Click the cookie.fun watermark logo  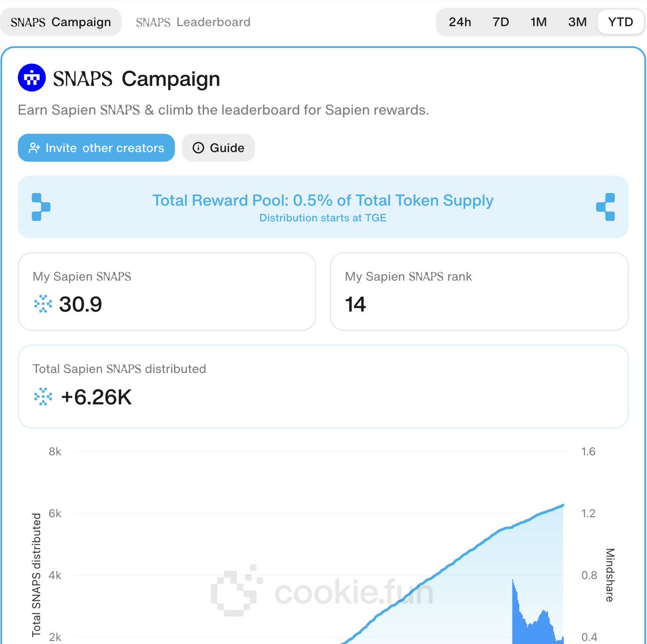236,591
